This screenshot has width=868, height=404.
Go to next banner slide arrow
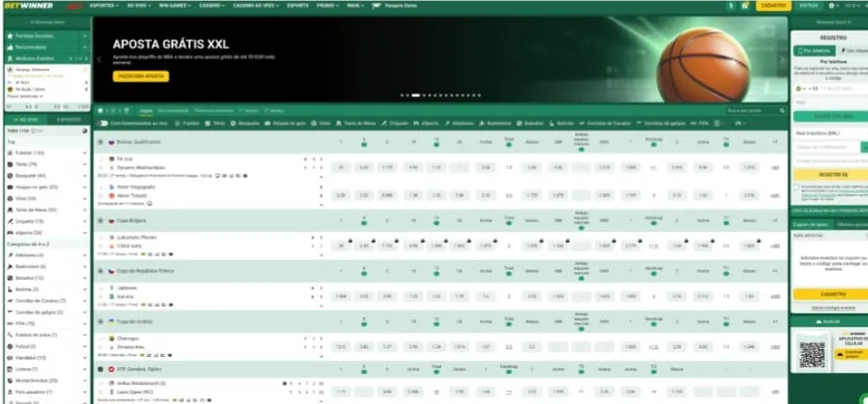tap(782, 59)
